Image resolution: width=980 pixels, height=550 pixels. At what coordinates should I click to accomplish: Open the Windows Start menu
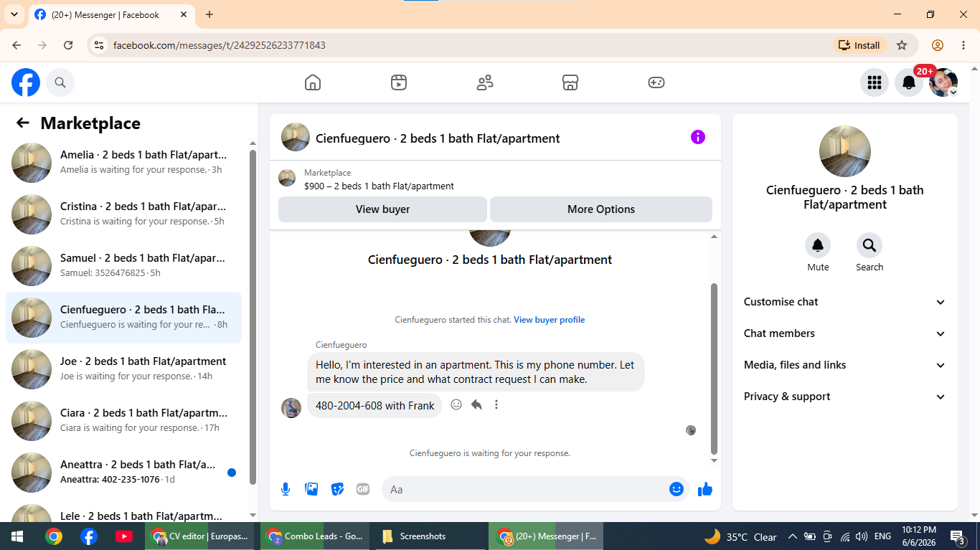(x=17, y=536)
